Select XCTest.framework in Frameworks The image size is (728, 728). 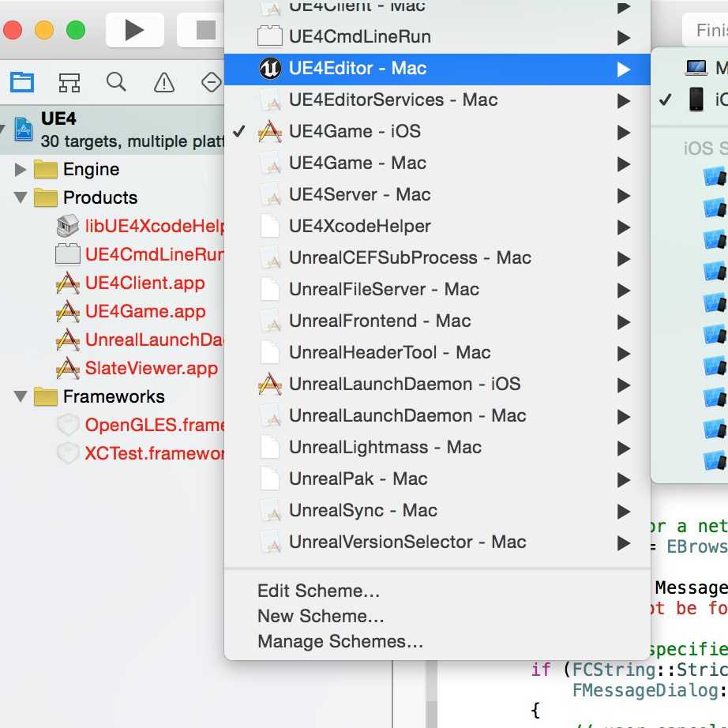pos(141,453)
